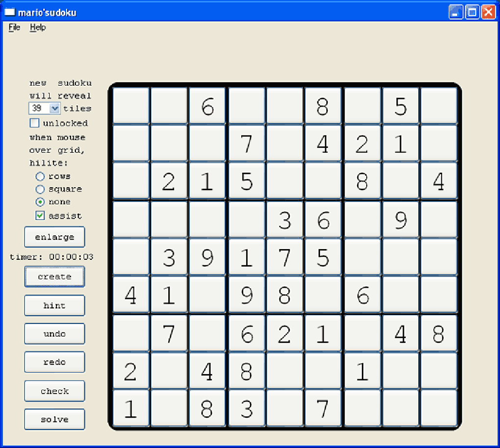This screenshot has width=500, height=448.
Task: Select the 4 tile in the sixth grid row
Action: 131,295
